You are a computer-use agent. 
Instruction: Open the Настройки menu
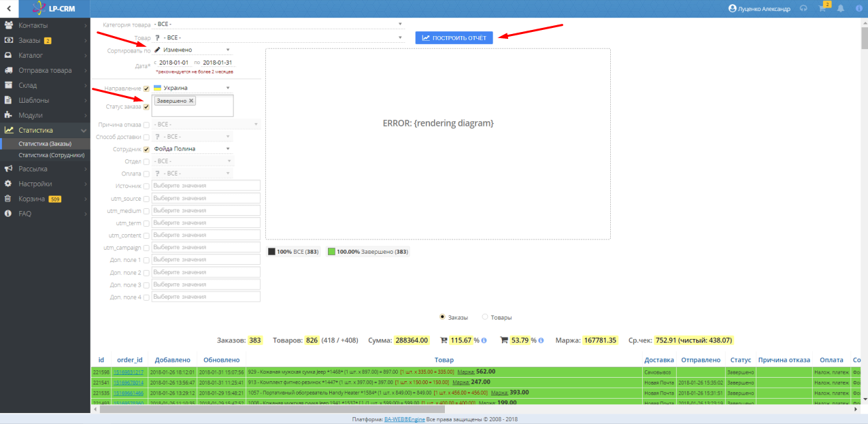pos(45,184)
